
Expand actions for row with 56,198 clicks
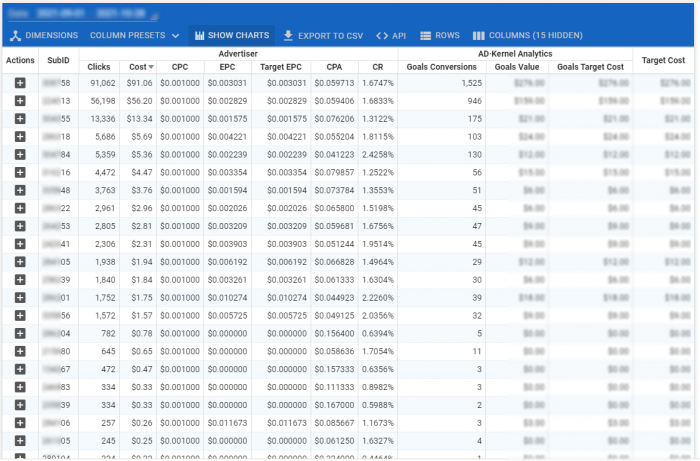pos(20,101)
